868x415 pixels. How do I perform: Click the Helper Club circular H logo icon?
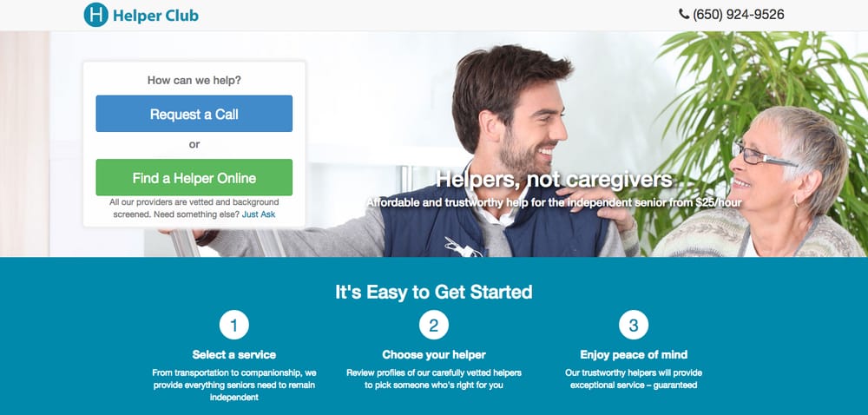tap(95, 15)
